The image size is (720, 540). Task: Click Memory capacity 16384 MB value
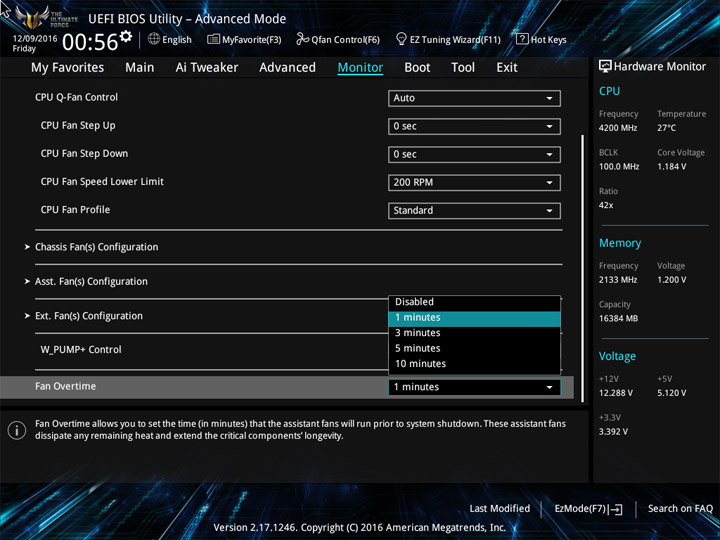click(619, 319)
